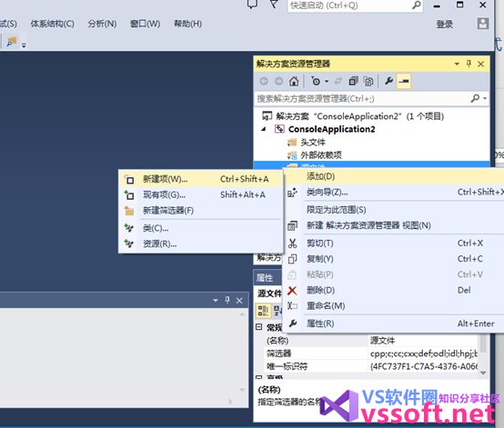Click the 添加(D) context menu item
Image resolution: width=504 pixels, height=428 pixels.
[393, 176]
